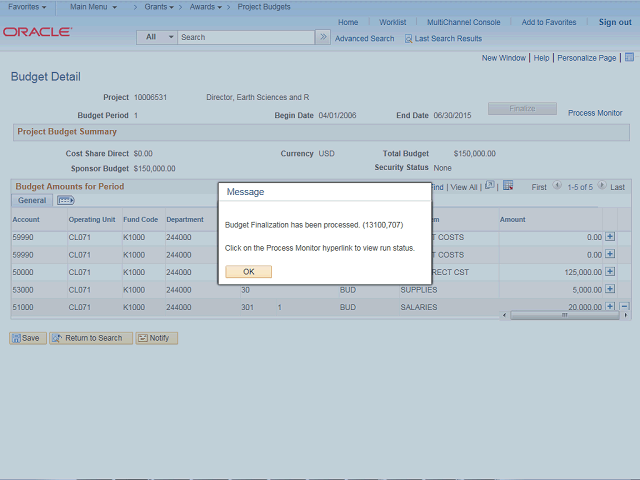Open the Process Monitor link
This screenshot has width=640, height=480.
(x=595, y=113)
